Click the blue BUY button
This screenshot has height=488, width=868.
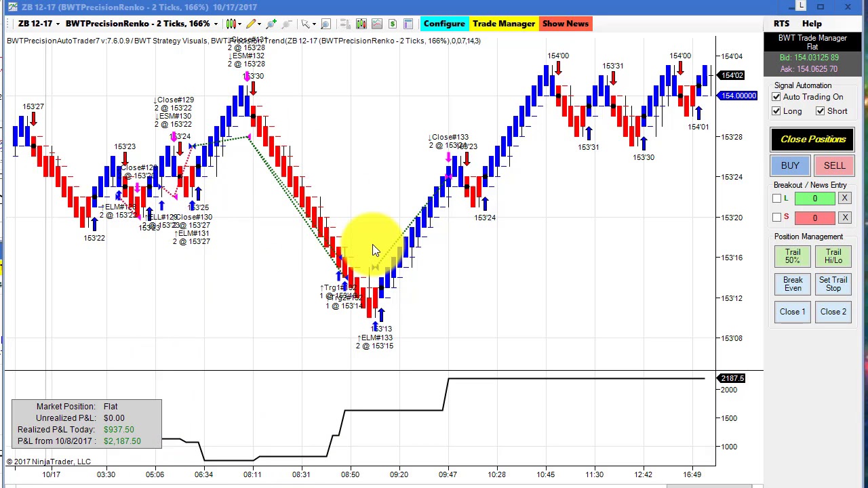click(790, 165)
